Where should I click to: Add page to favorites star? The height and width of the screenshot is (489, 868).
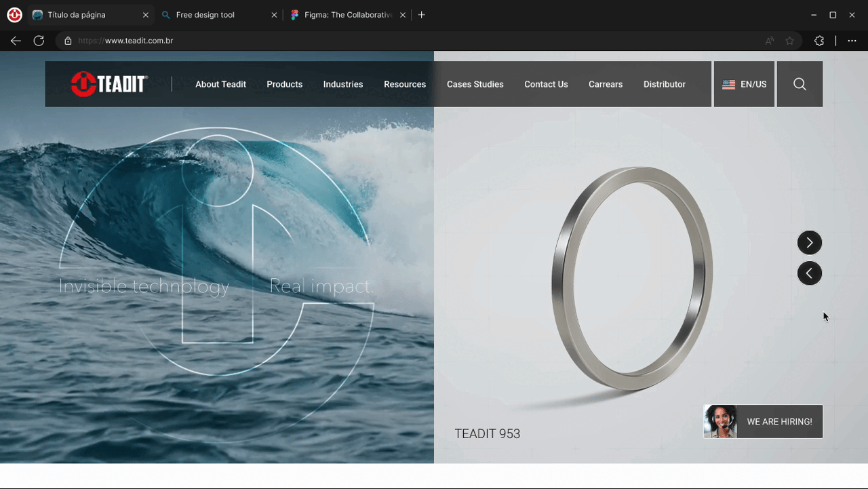coord(790,41)
